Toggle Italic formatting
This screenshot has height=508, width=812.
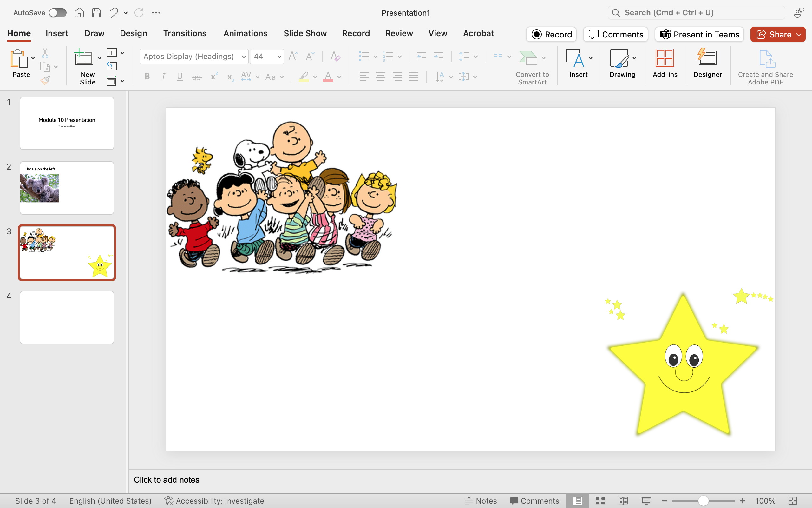pos(163,77)
